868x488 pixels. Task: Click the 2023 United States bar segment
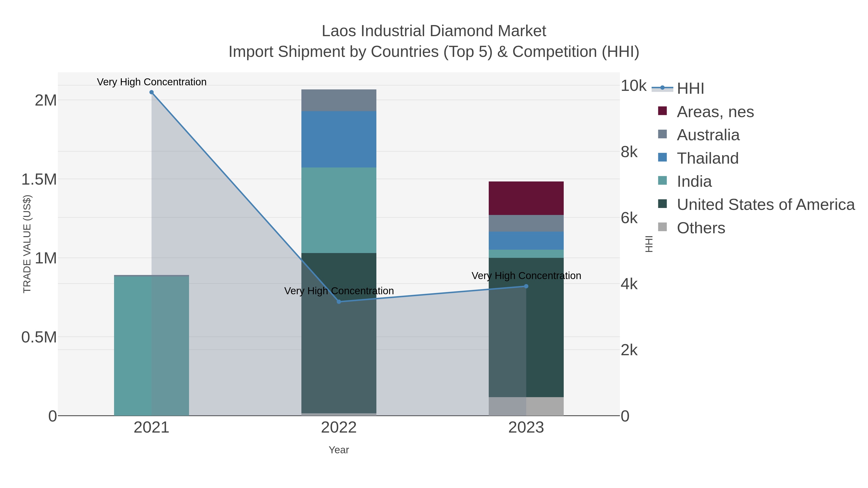526,328
